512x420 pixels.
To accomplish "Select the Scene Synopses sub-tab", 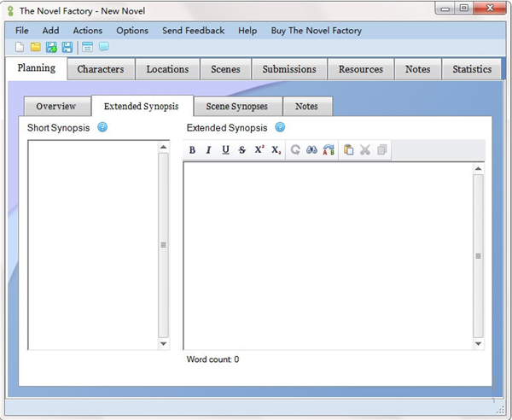I will click(236, 107).
